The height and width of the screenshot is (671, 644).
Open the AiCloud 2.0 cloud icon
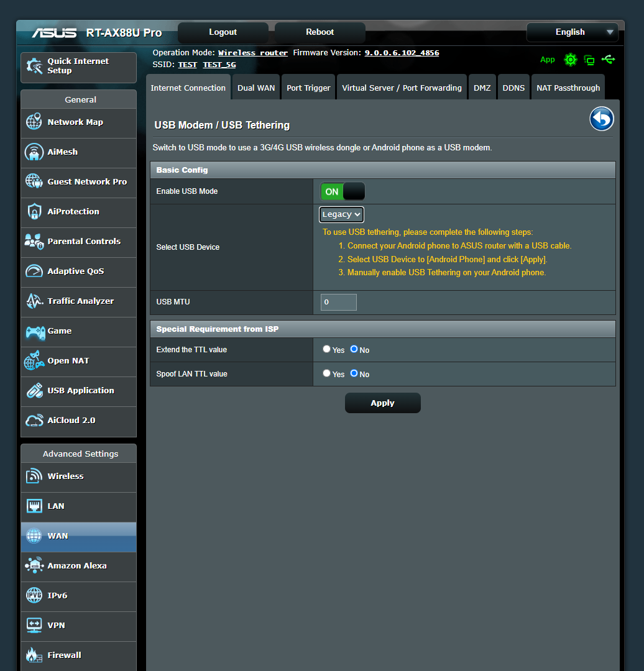(x=34, y=420)
